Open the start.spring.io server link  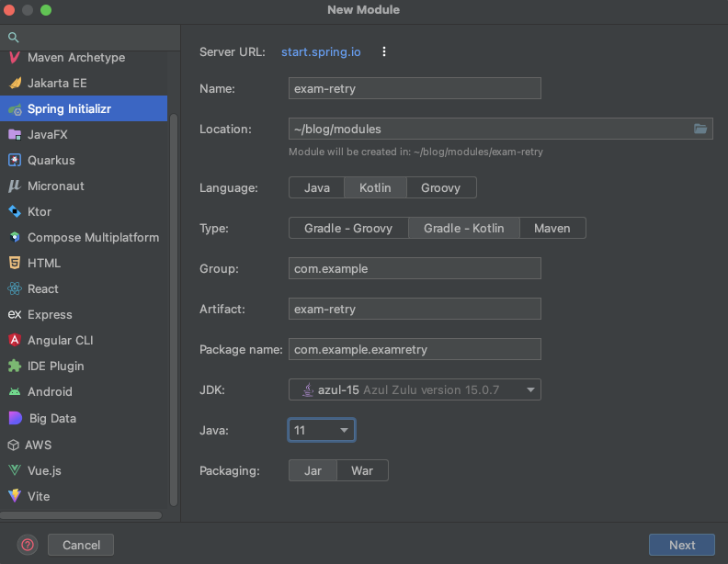[x=321, y=51]
